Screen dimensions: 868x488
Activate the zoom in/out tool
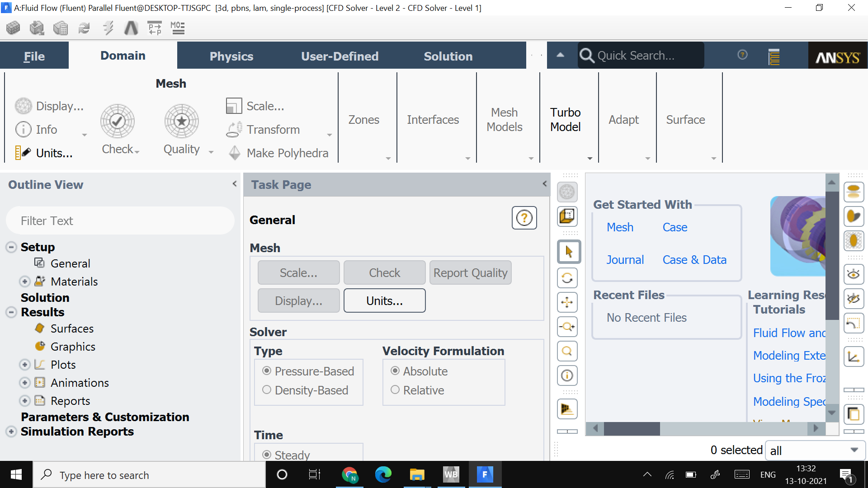(x=567, y=326)
